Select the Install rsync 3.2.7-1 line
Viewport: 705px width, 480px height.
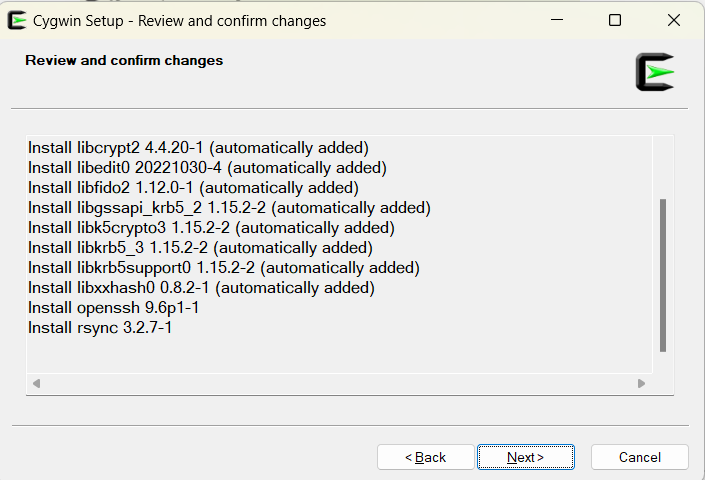(x=100, y=328)
